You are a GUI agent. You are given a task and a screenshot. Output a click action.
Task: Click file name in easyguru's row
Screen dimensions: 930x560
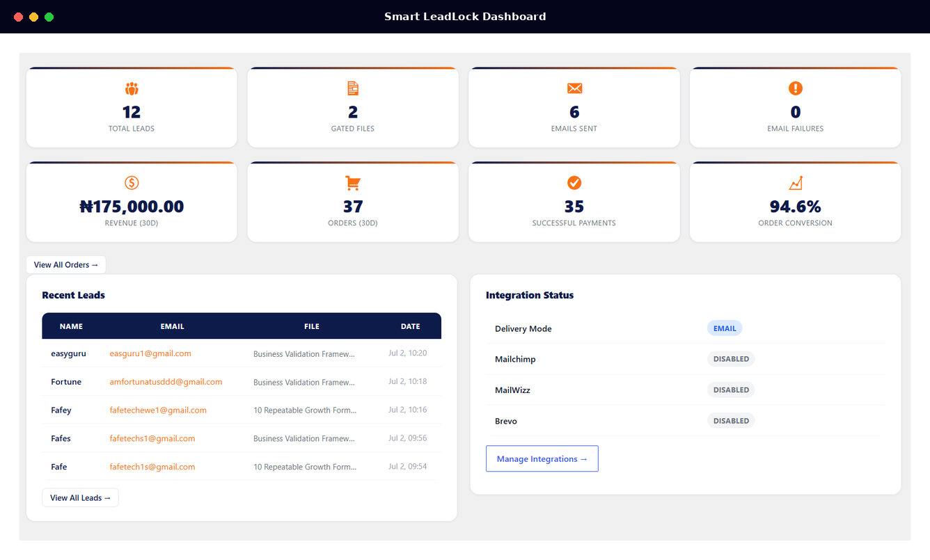[304, 354]
